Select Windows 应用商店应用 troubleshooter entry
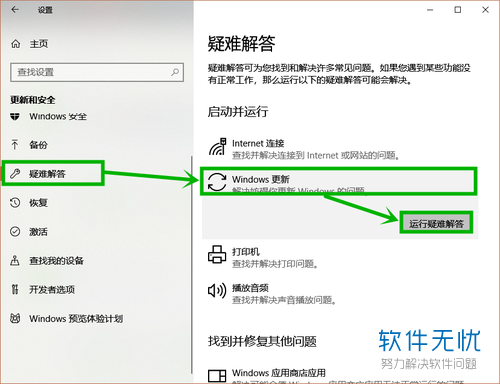Viewport: 500px width, 384px height. [x=340, y=376]
